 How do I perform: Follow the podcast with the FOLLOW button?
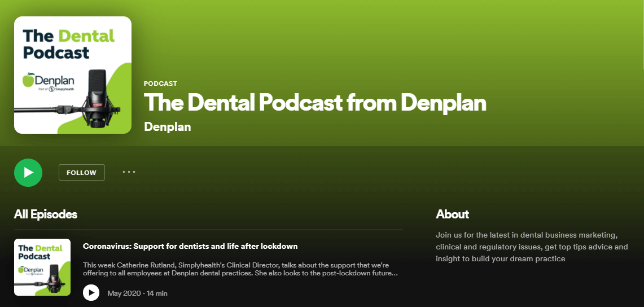pos(82,172)
